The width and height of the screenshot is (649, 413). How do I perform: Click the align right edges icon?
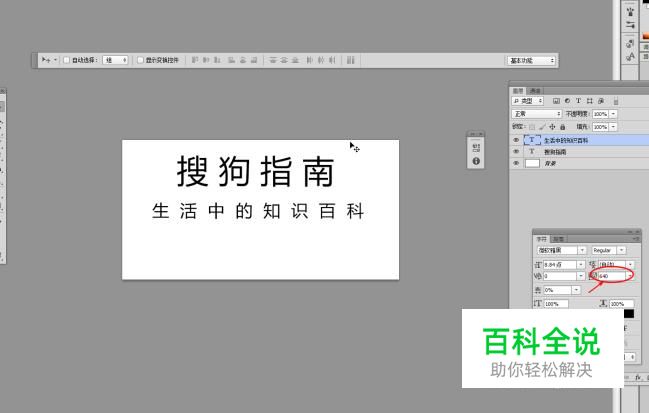tap(254, 60)
